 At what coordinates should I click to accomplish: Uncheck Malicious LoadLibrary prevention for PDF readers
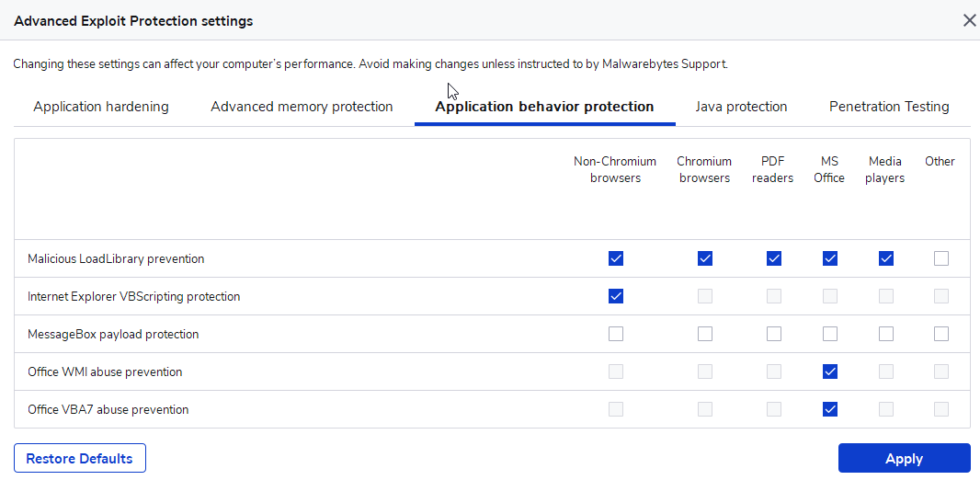point(774,258)
